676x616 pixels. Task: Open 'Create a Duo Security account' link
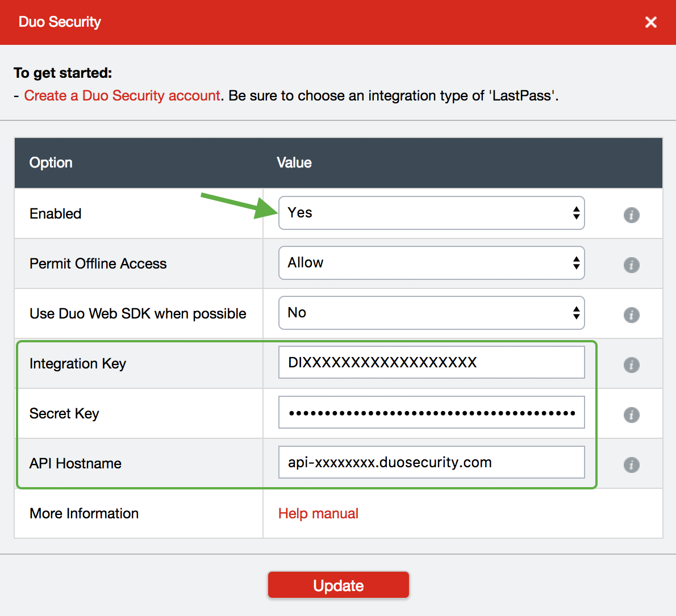(122, 95)
